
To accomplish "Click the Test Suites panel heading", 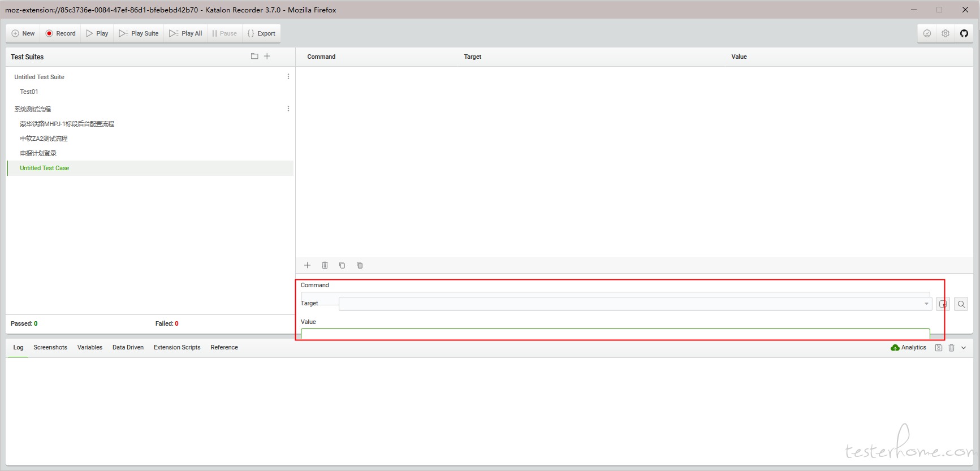I will click(27, 57).
